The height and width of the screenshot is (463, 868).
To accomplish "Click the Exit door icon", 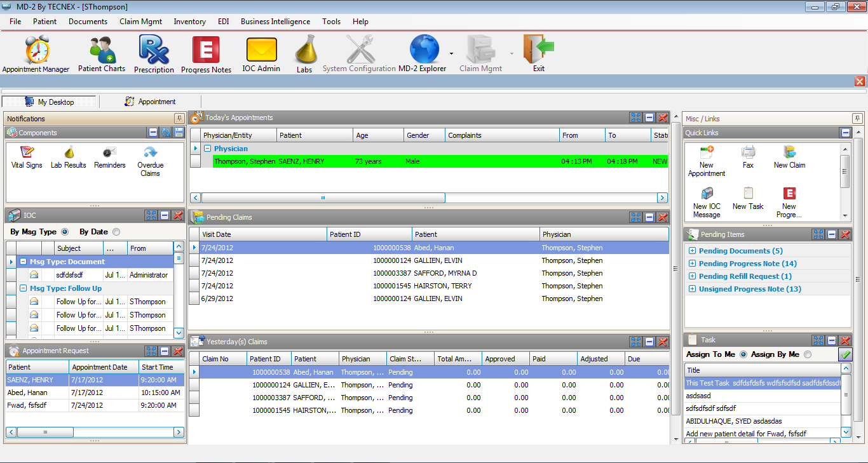I will click(539, 54).
